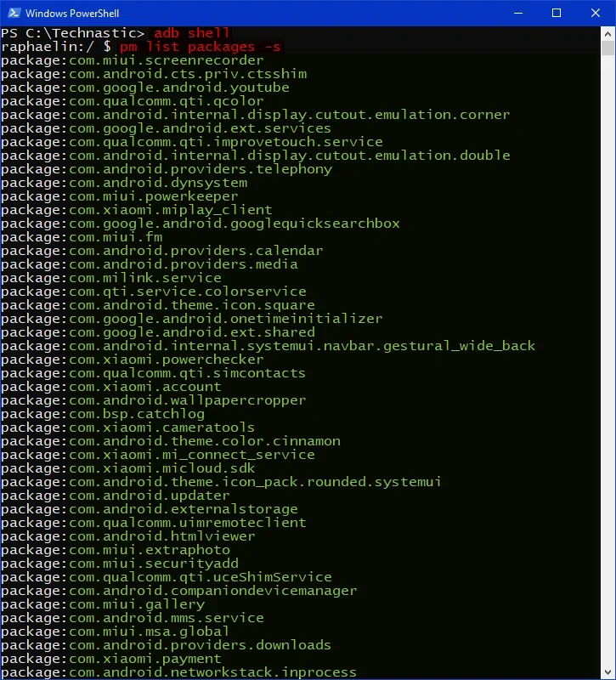616x680 pixels.
Task: Click the scrollbar up arrow
Action: (x=608, y=33)
